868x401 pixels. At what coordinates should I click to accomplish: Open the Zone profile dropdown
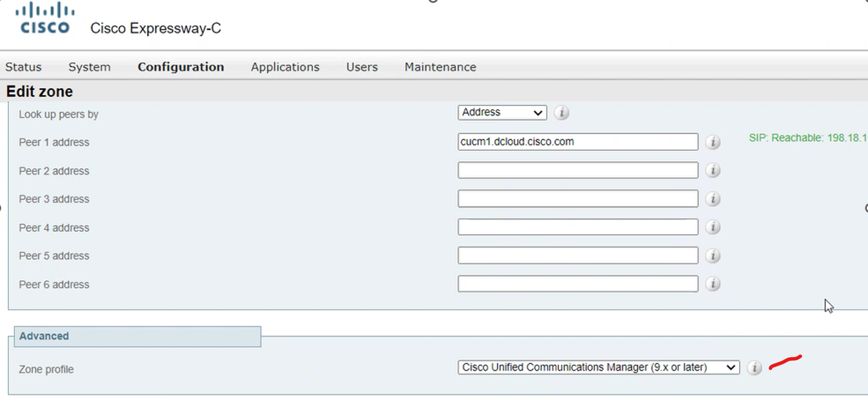coord(599,368)
